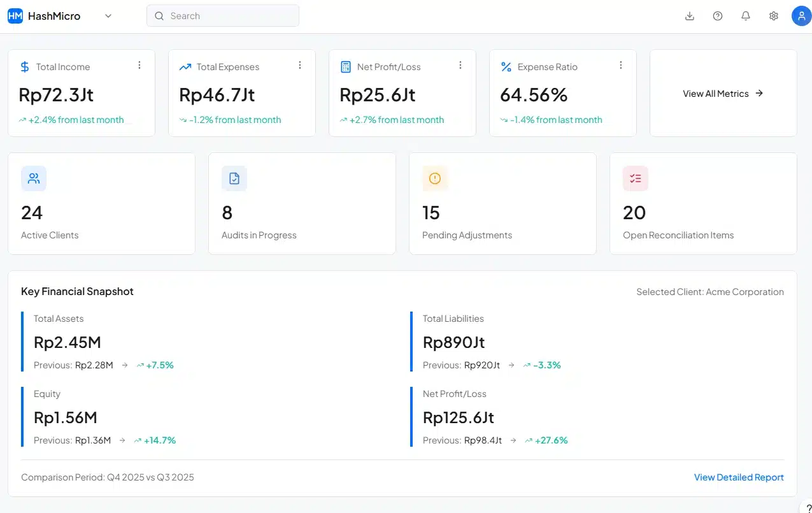
Task: Open the help question mark icon
Action: [718, 16]
